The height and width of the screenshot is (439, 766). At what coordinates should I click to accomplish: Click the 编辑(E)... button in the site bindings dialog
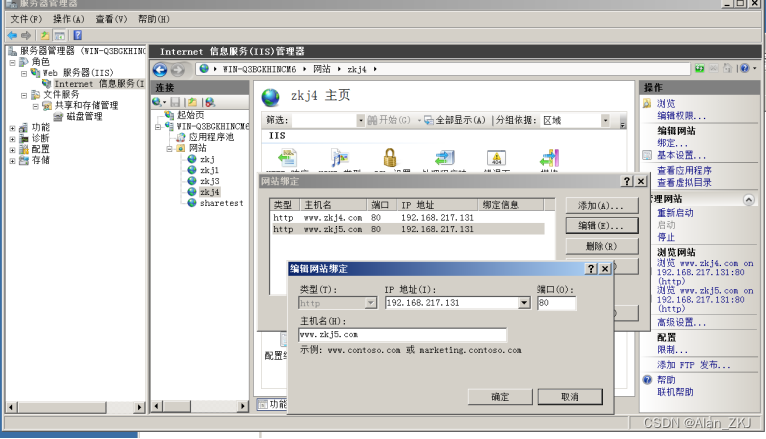[602, 226]
